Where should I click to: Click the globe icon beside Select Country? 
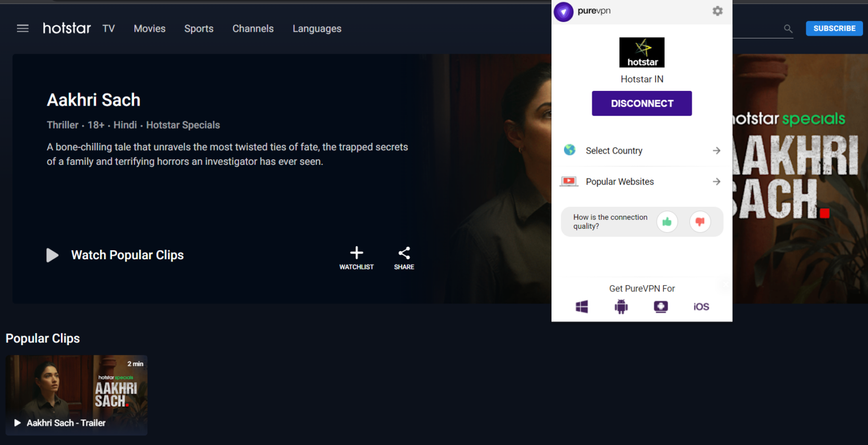tap(569, 150)
